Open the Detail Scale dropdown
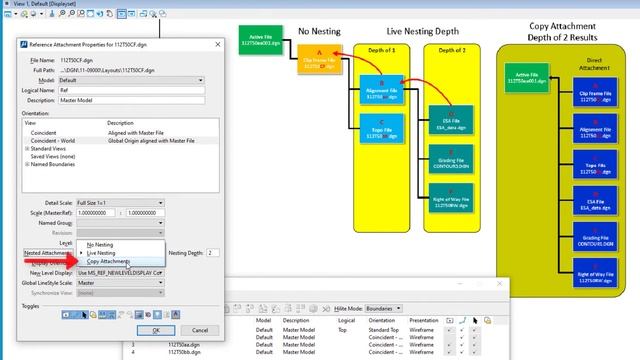The image size is (640, 360). coord(120,203)
